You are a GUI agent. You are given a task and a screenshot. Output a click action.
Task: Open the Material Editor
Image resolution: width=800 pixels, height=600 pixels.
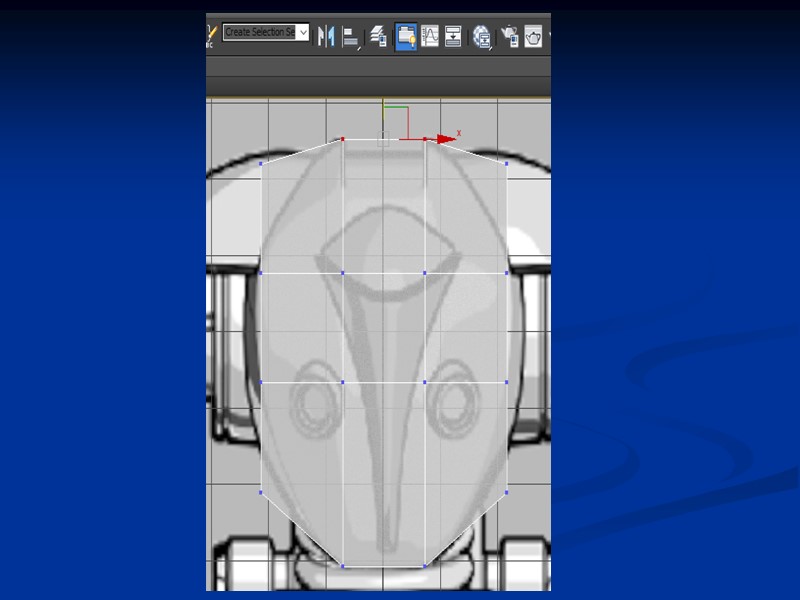[x=481, y=37]
